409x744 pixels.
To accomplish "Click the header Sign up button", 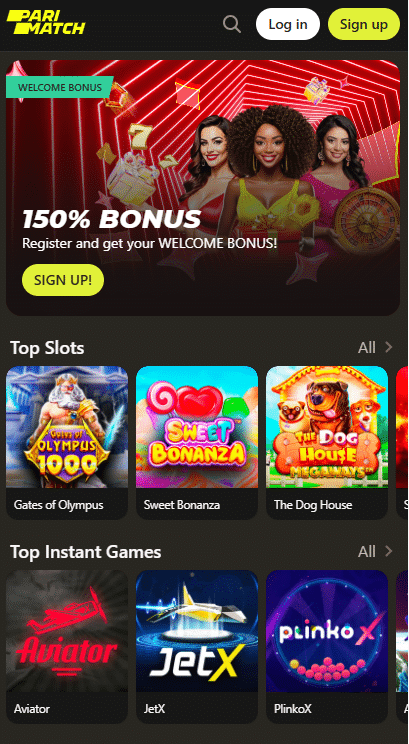I will point(364,24).
